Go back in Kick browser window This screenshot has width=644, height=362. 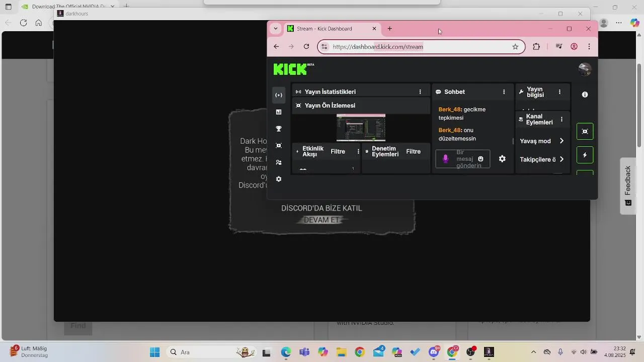coord(276,47)
